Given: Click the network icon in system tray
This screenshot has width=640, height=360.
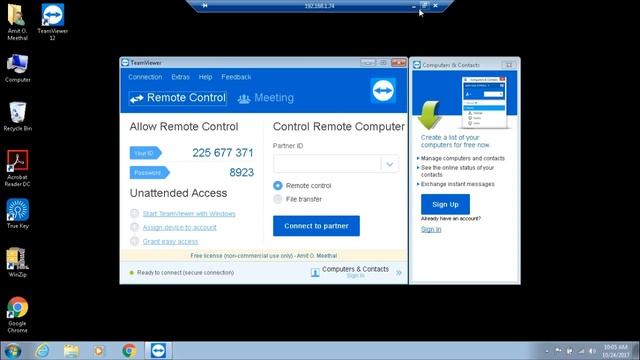Looking at the screenshot, I should coord(580,351).
